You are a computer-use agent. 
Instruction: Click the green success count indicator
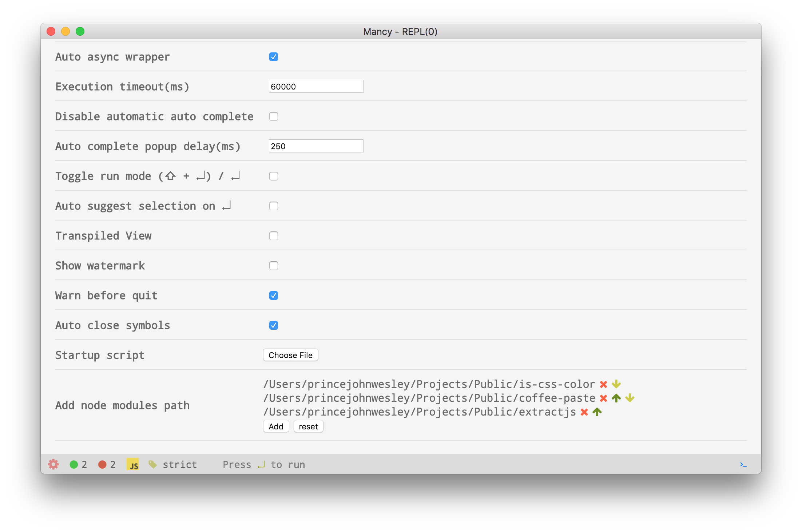tap(74, 464)
